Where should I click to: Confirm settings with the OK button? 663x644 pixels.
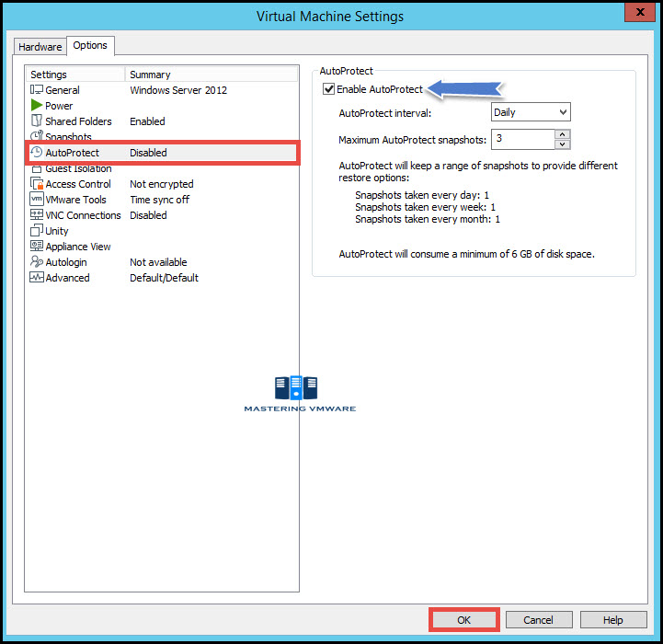pyautogui.click(x=463, y=620)
